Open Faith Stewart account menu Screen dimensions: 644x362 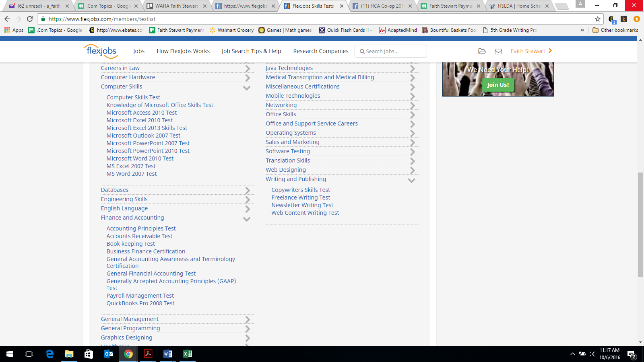pos(531,51)
